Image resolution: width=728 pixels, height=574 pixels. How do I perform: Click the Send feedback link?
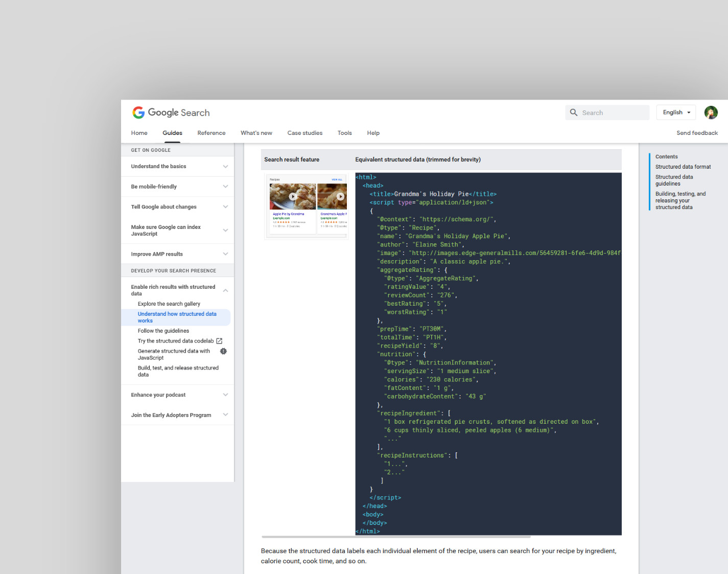click(x=697, y=133)
